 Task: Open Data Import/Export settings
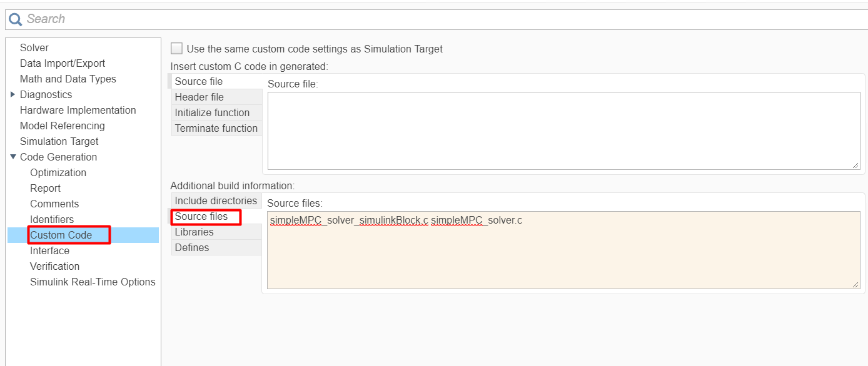(63, 63)
